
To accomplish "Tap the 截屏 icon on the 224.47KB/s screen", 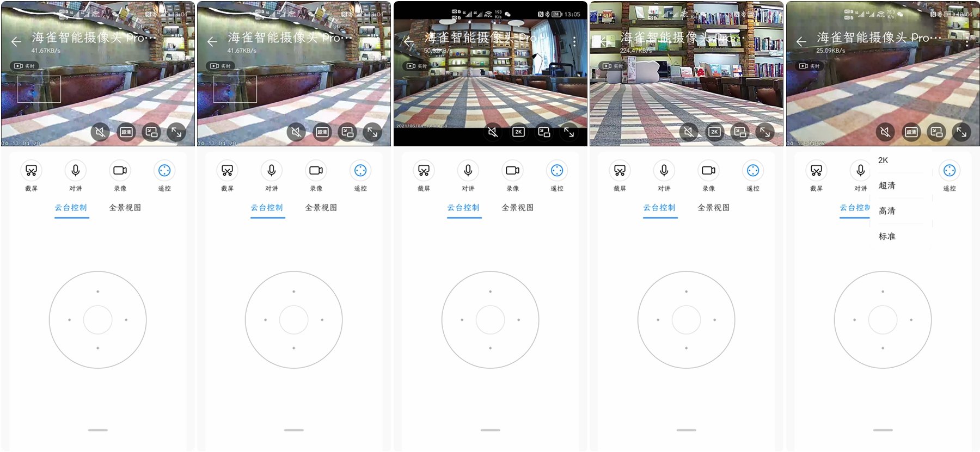I will pos(620,171).
